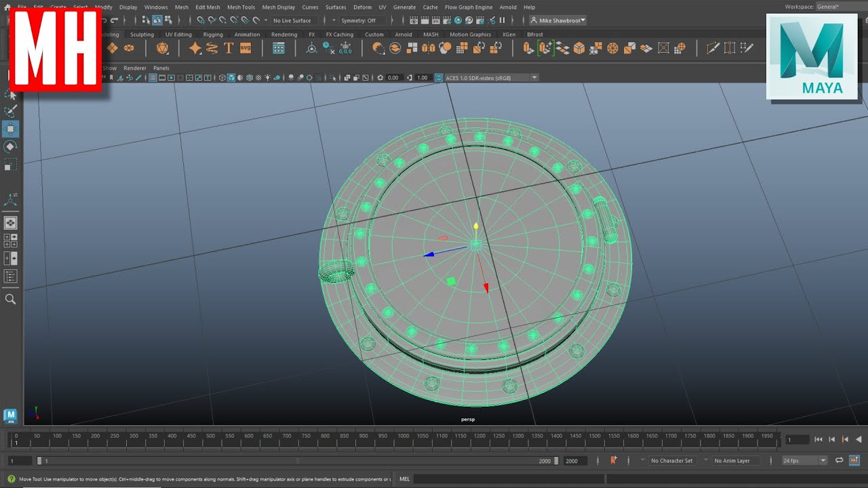This screenshot has width=868, height=488.
Task: Toggle Select by Object Type mode
Action: 157,20
